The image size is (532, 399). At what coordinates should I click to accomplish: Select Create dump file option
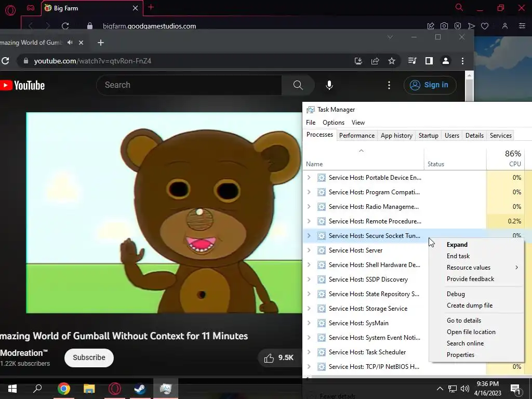(x=476, y=305)
